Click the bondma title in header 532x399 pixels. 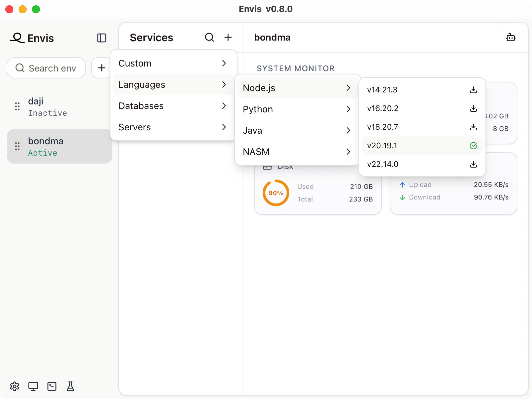272,37
